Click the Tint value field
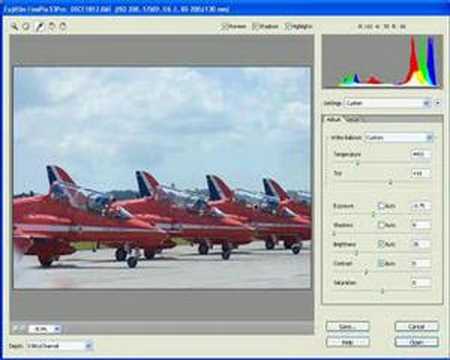The height and width of the screenshot is (360, 450). pos(420,173)
